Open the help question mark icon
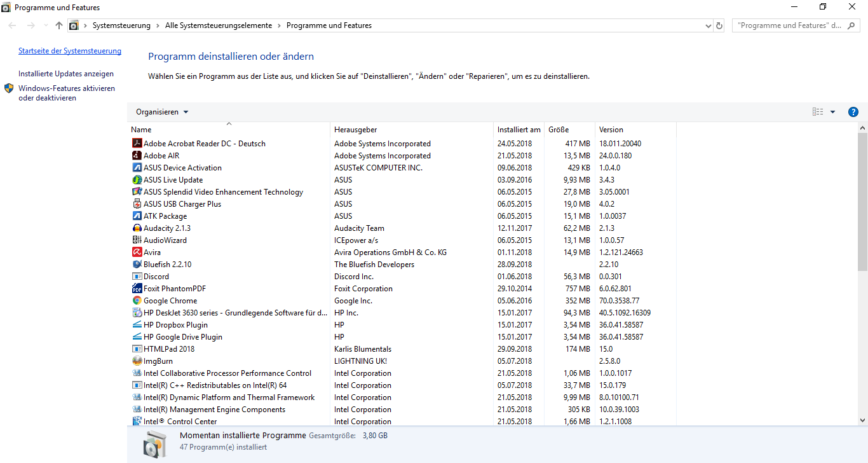Viewport: 868px width, 463px height. click(x=853, y=112)
